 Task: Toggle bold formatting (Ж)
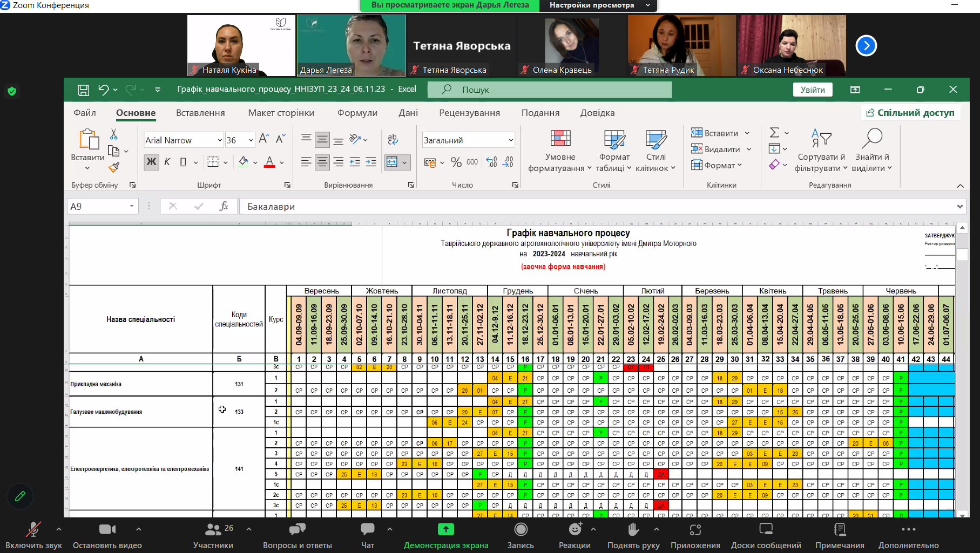[x=152, y=162]
